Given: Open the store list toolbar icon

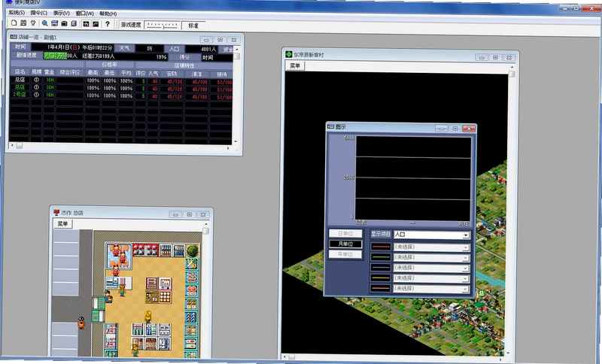Looking at the screenshot, I should click(54, 23).
